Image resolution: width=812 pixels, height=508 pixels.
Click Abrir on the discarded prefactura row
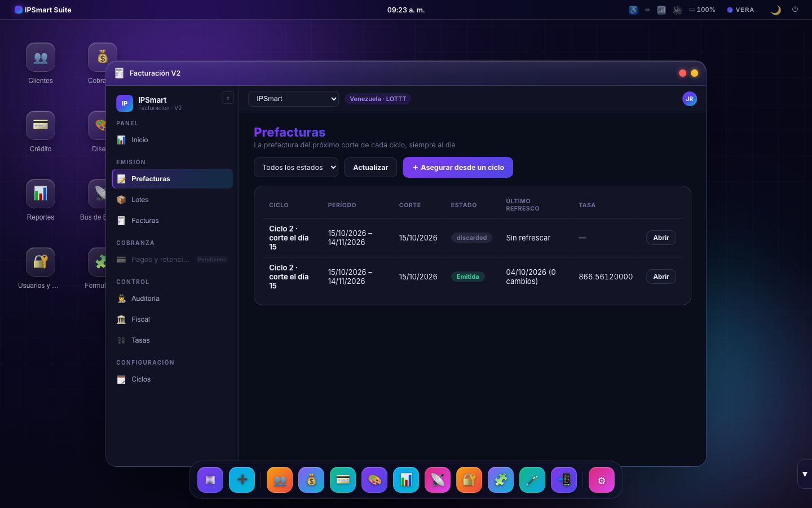[661, 238]
